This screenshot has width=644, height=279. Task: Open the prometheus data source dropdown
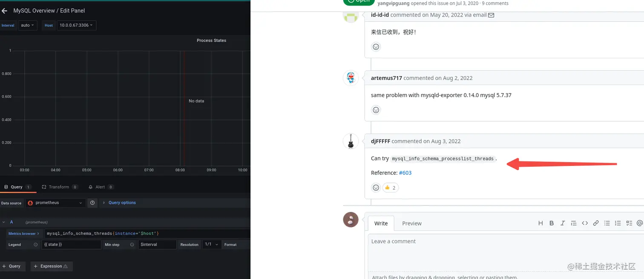[55, 203]
